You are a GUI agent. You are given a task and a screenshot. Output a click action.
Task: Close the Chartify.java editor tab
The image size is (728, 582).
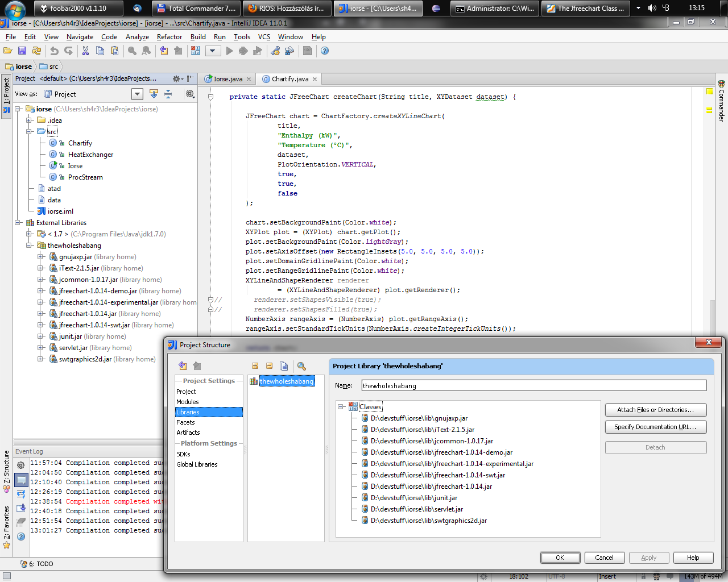point(315,79)
